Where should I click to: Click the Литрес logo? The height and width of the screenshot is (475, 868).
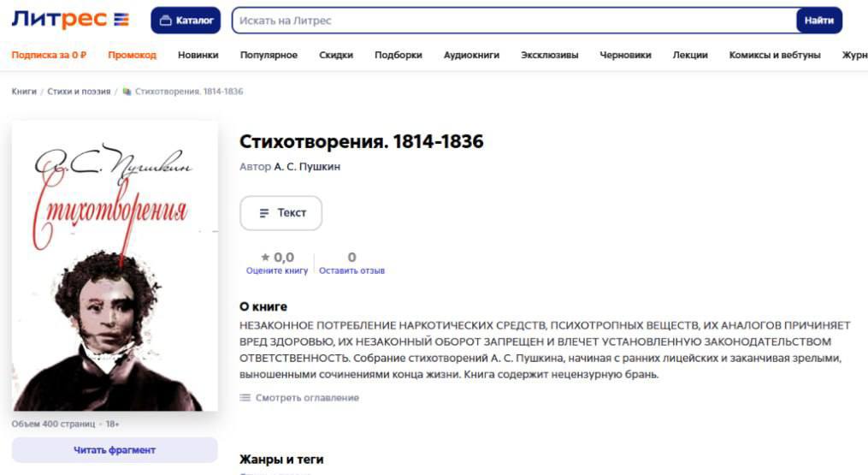(70, 20)
